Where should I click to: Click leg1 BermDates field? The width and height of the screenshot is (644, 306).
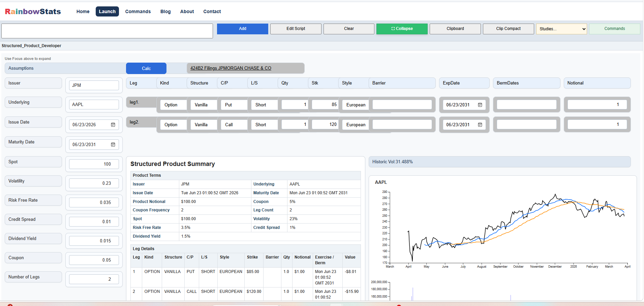(526, 105)
